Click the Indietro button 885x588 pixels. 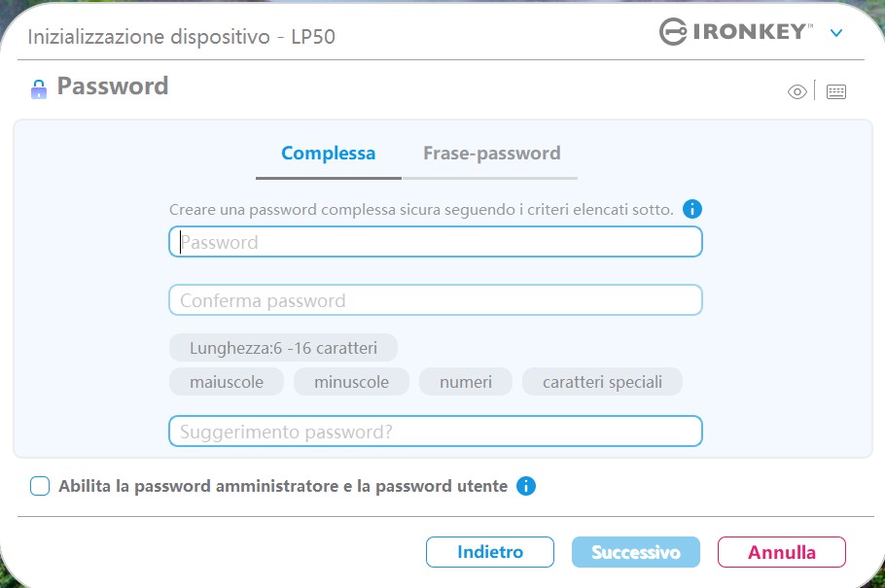click(489, 551)
